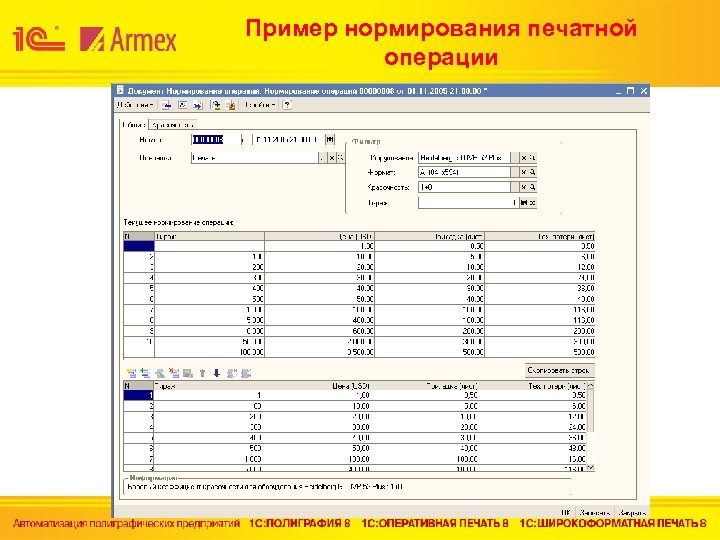Click the highlighted Номер input field
The image size is (720, 540).
click(216, 140)
